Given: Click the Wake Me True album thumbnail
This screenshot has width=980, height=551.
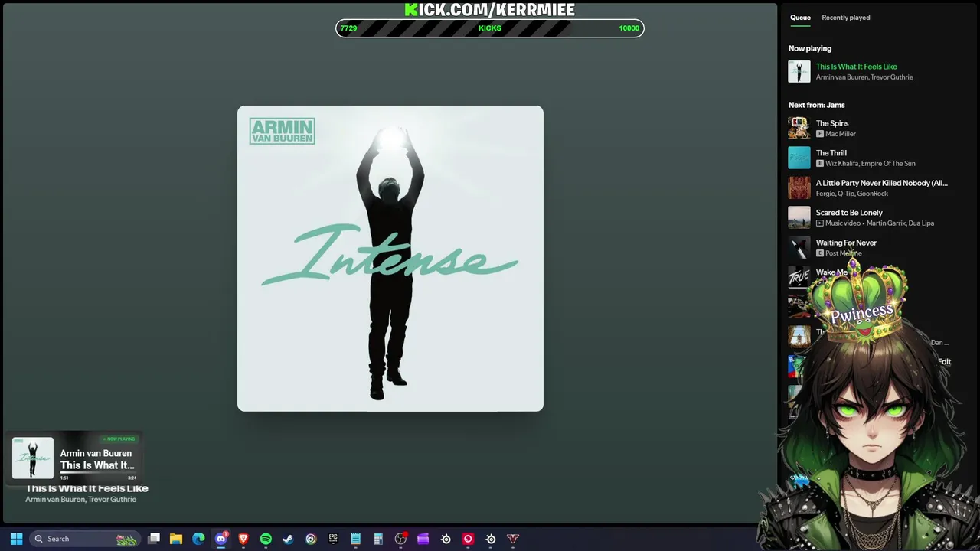Looking at the screenshot, I should click(x=799, y=277).
